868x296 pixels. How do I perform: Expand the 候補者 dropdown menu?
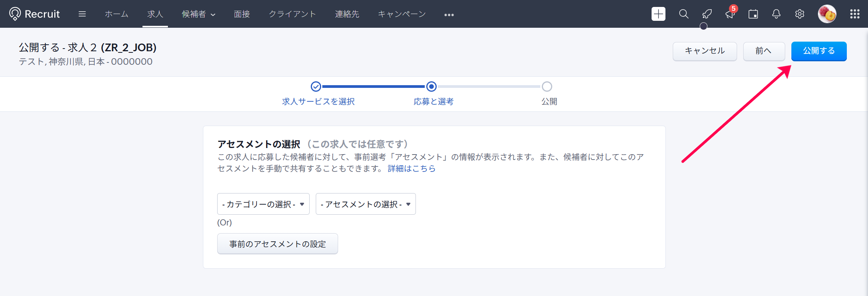click(198, 14)
